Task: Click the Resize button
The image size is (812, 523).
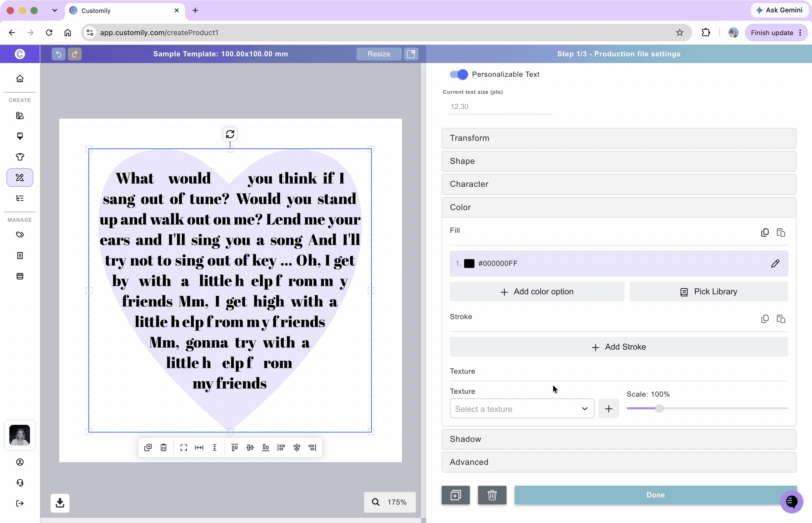Action: 379,54
